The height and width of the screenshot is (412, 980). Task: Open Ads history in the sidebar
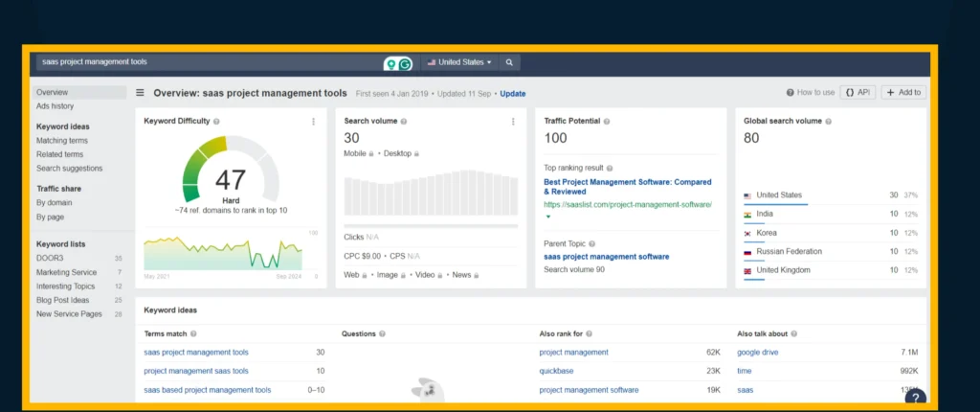[x=55, y=106]
